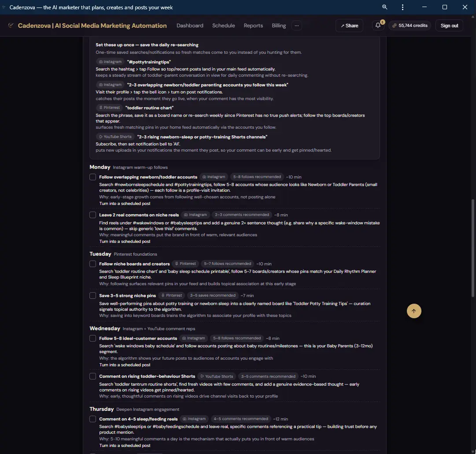Image resolution: width=476 pixels, height=454 pixels.
Task: Click the Monday heading
Action: (x=100, y=167)
